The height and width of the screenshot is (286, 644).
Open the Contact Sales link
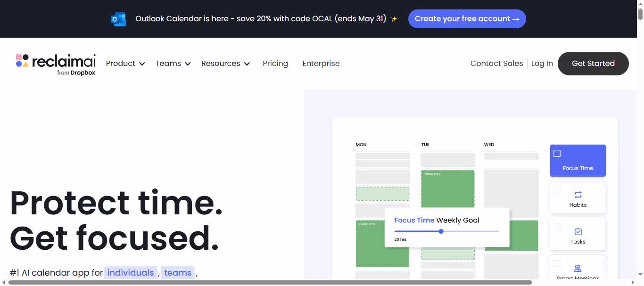[x=497, y=63]
